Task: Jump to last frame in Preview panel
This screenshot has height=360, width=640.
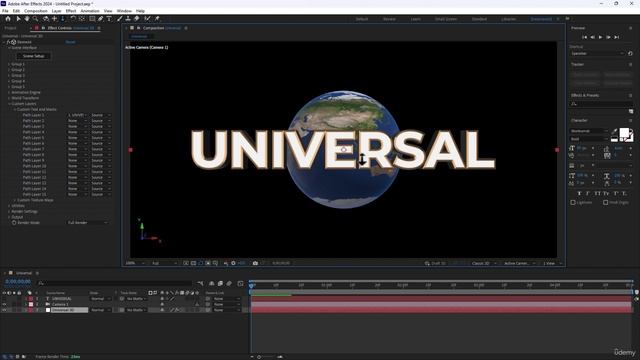Action: tap(617, 37)
